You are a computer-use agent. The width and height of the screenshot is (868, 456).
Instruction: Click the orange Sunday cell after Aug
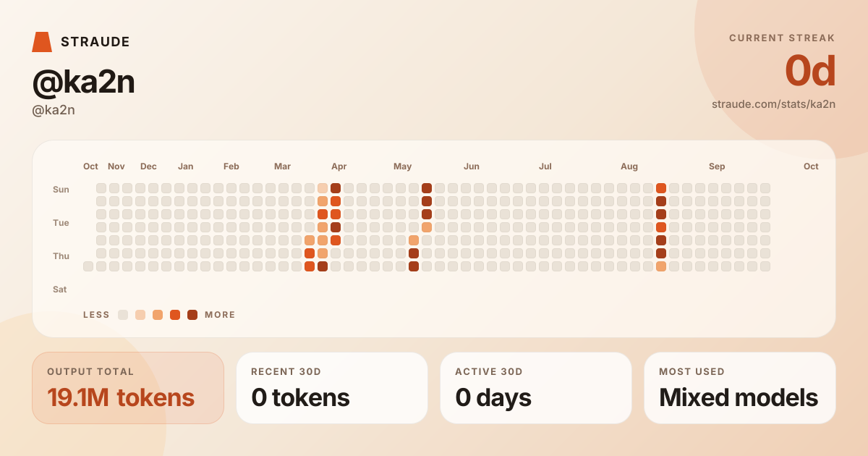pyautogui.click(x=661, y=188)
